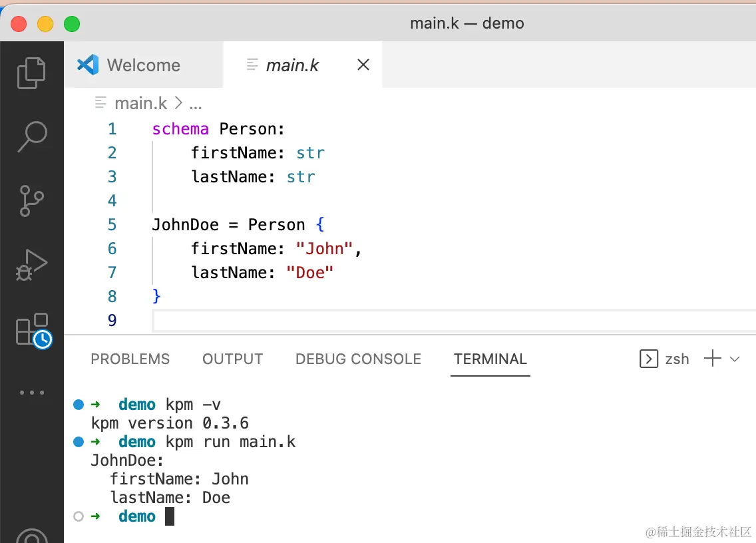Click 'firstName: John' terminal output line
This screenshot has height=543, width=756.
tap(179, 479)
